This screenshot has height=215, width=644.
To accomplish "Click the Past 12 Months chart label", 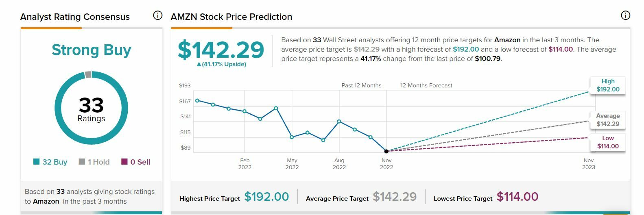I will tap(361, 85).
